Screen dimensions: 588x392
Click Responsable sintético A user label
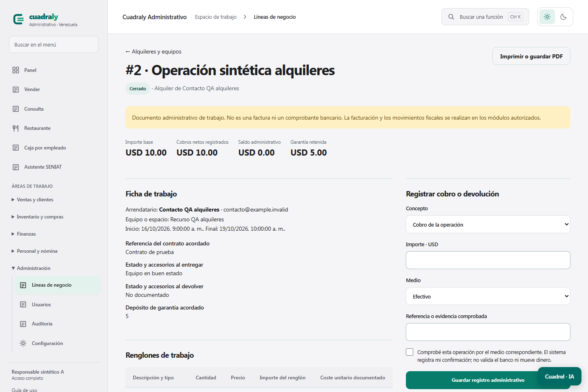(38, 372)
